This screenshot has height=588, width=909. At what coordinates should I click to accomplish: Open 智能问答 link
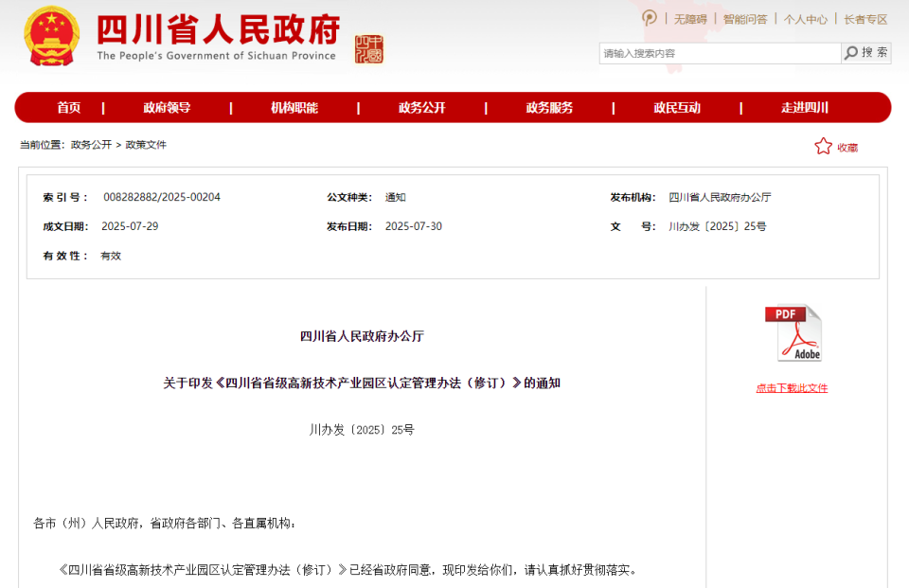(x=745, y=19)
